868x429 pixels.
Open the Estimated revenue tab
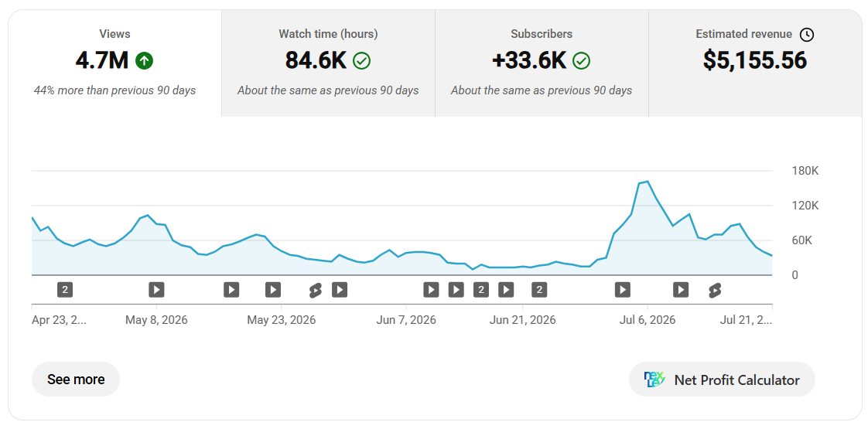(x=755, y=63)
